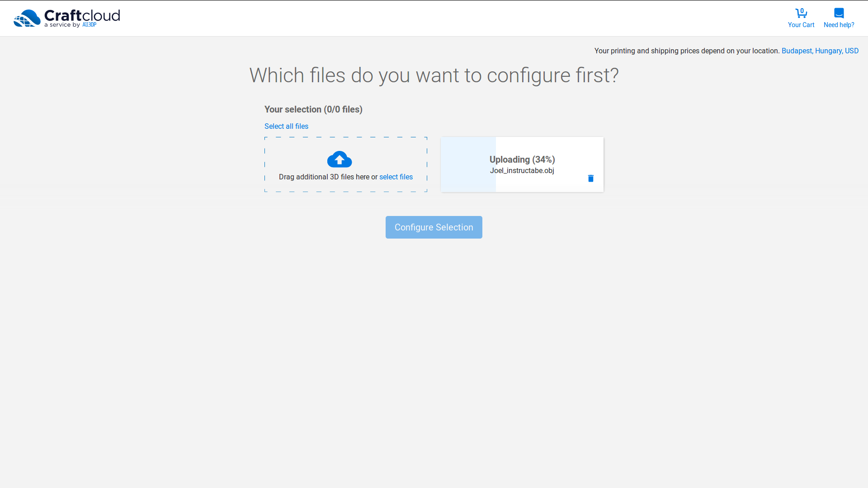Open the Craftcloud home logo
868x488 pixels.
pyautogui.click(x=66, y=18)
